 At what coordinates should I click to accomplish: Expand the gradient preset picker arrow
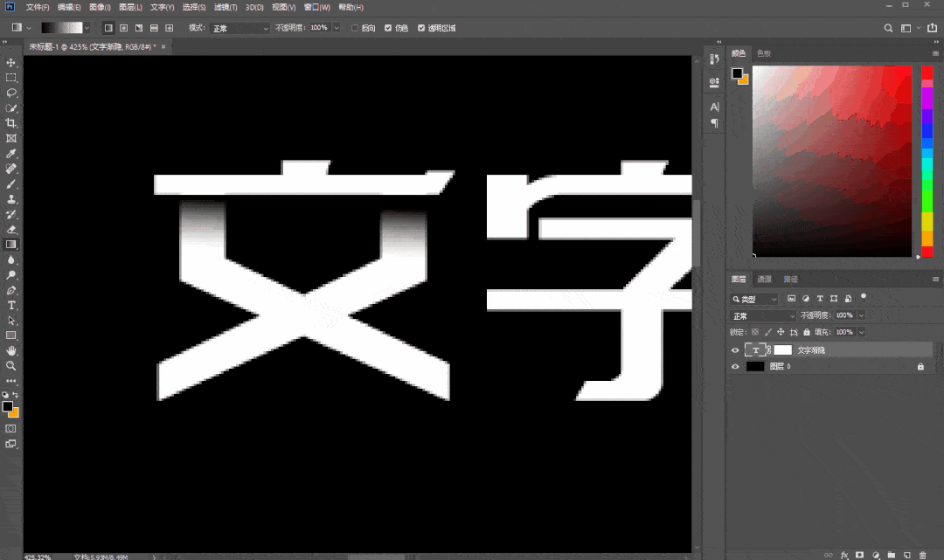pyautogui.click(x=87, y=28)
